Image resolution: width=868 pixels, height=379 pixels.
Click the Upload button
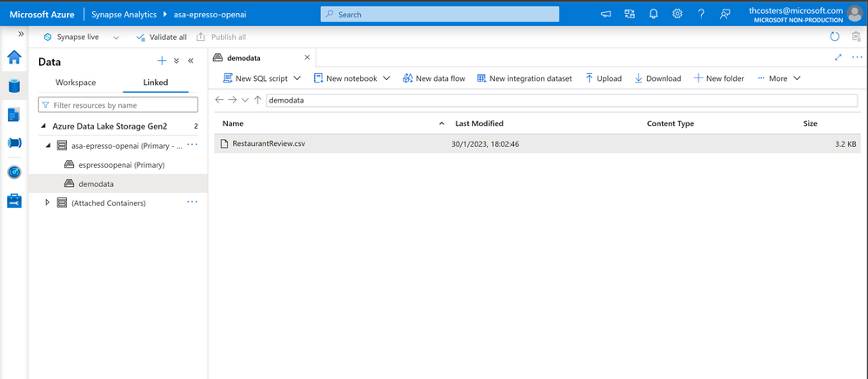point(604,78)
